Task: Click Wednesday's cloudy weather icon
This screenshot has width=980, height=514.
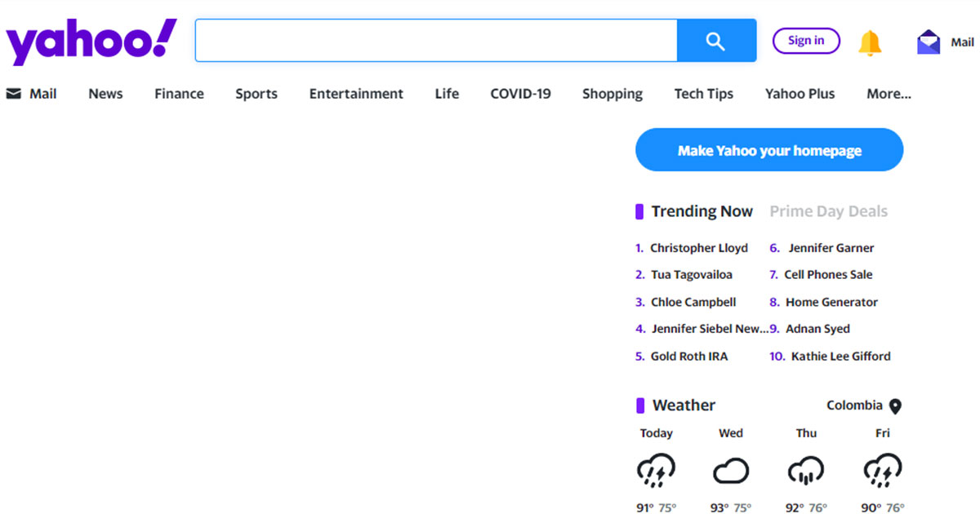Action: (731, 471)
